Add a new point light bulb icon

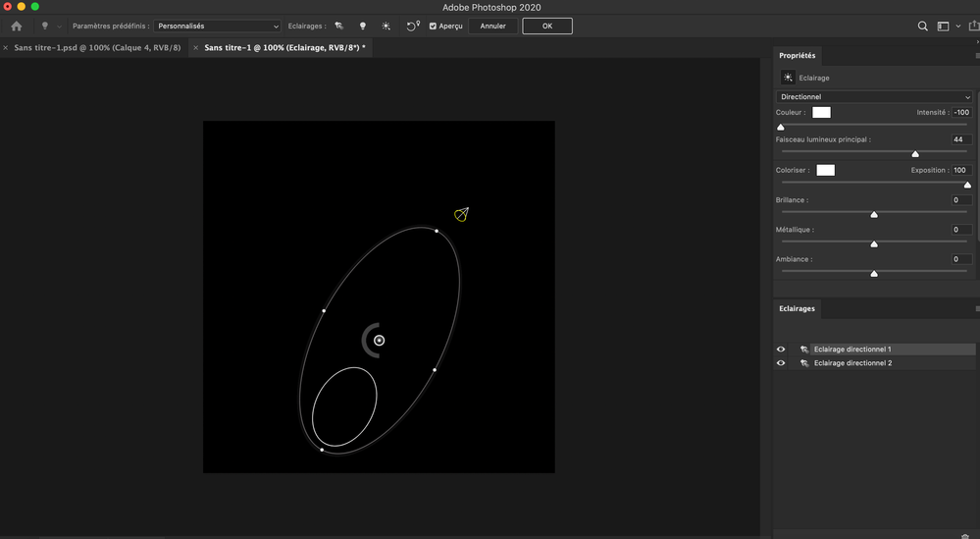pos(363,27)
